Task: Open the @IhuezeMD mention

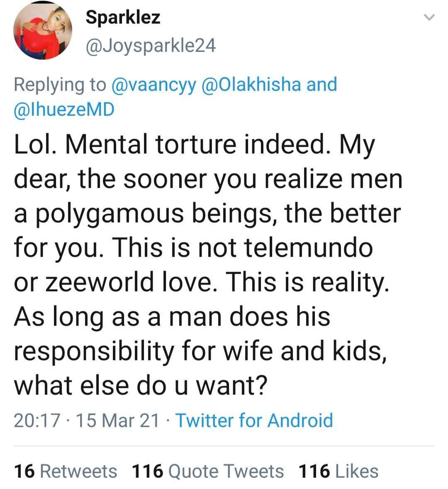Action: coord(64,109)
